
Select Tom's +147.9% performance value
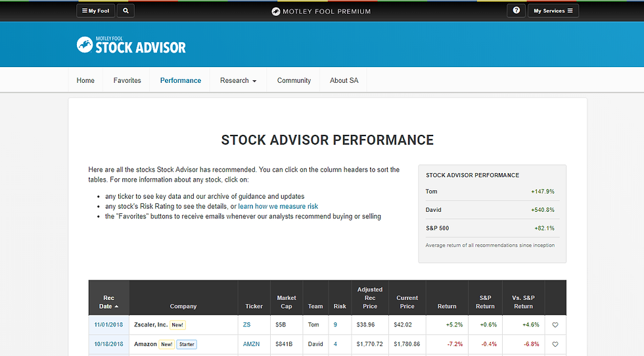[x=543, y=191]
